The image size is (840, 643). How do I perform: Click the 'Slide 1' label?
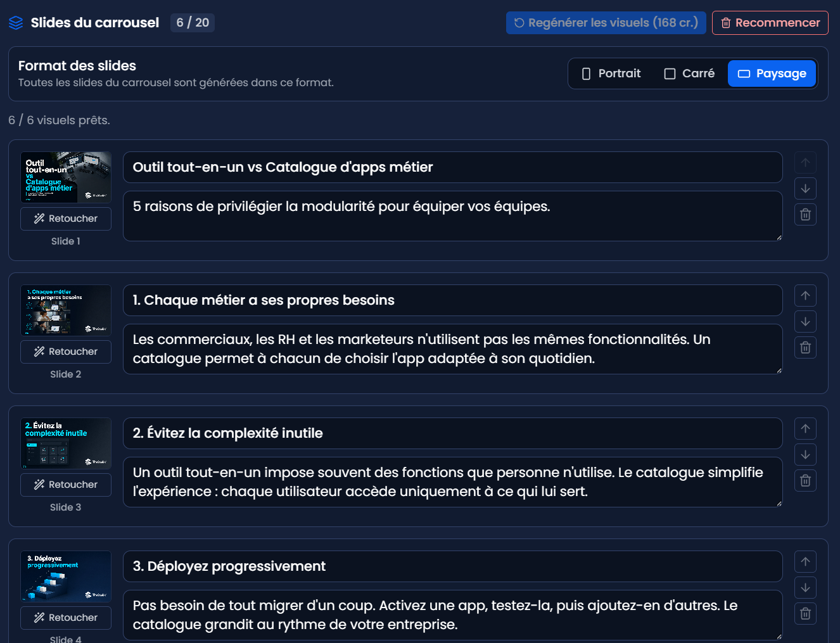(66, 241)
